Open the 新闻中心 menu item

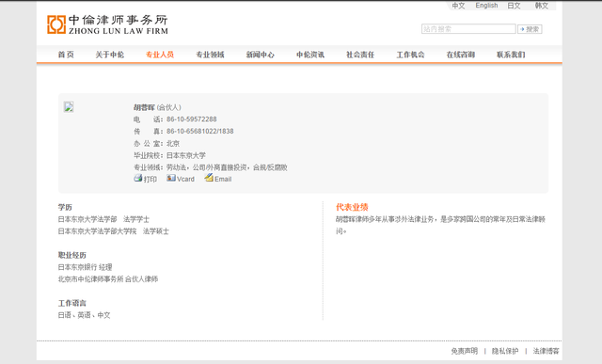[261, 55]
